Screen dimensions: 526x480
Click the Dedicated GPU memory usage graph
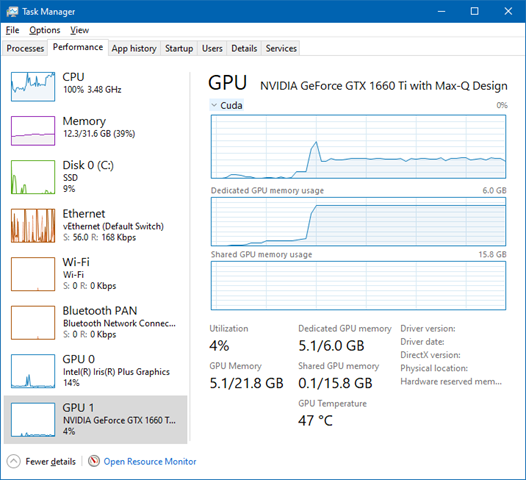(358, 222)
